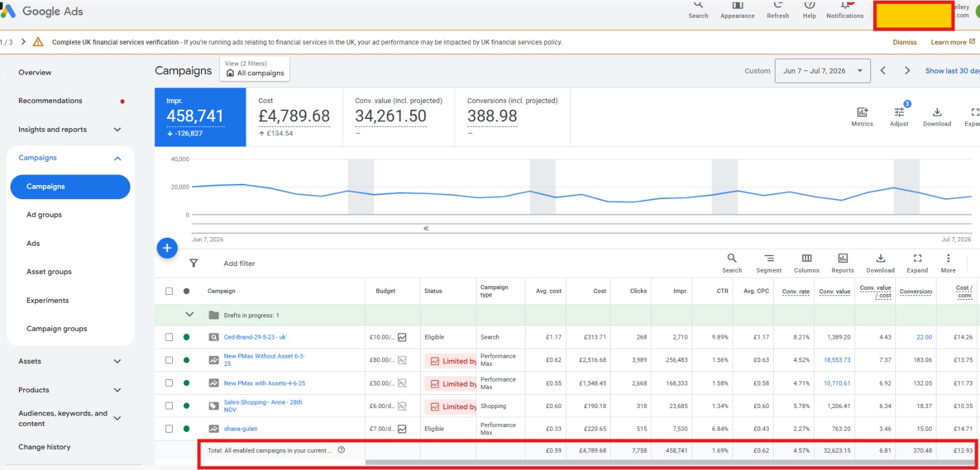Screen dimensions: 980x470
Task: Open shana-gulati campaign link
Action: pos(240,429)
